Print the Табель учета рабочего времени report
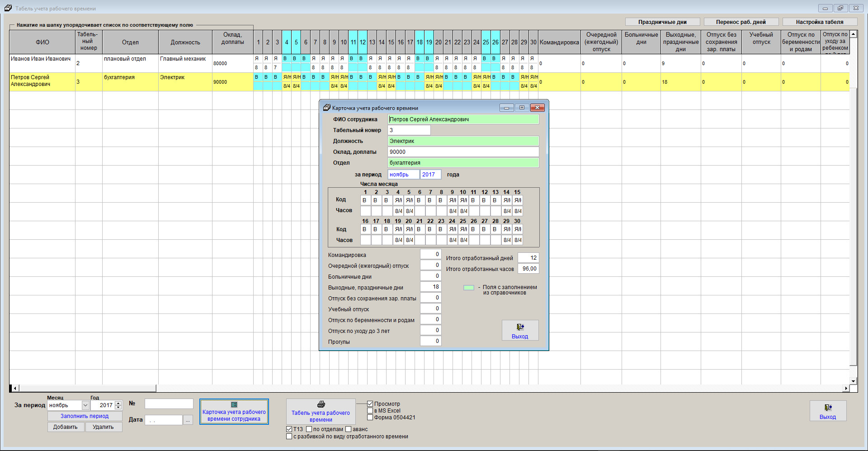 321,412
